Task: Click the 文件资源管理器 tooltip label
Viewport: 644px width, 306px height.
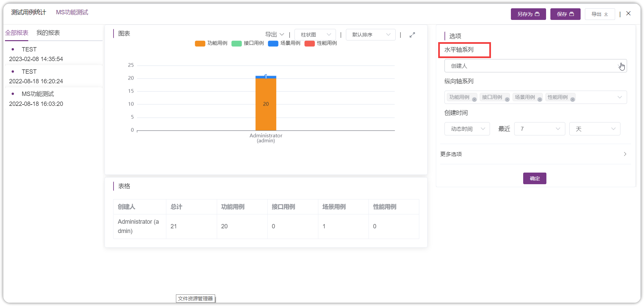Action: coord(196,298)
